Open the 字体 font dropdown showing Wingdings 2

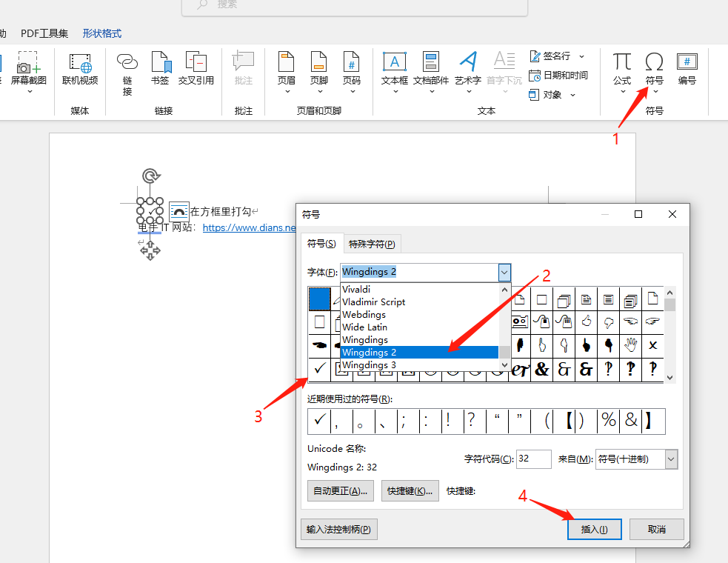(x=504, y=272)
